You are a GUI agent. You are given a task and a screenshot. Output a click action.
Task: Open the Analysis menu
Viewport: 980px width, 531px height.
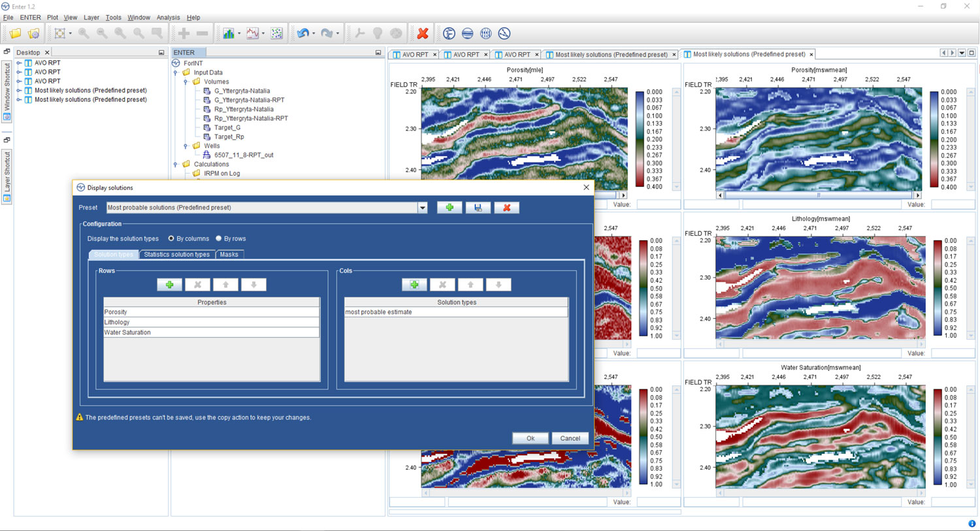click(x=168, y=18)
